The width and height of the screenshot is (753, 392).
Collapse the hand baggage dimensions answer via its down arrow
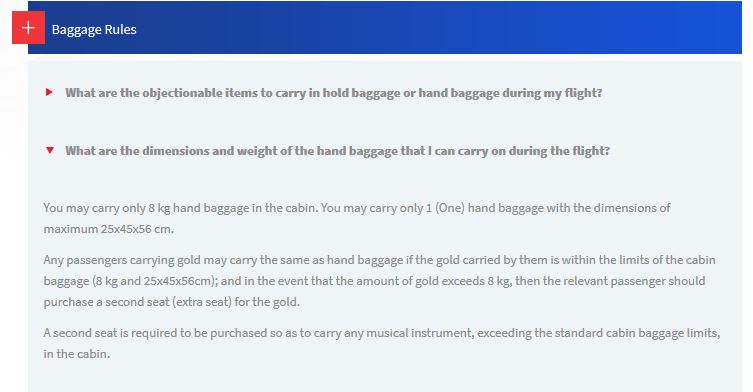[x=49, y=150]
